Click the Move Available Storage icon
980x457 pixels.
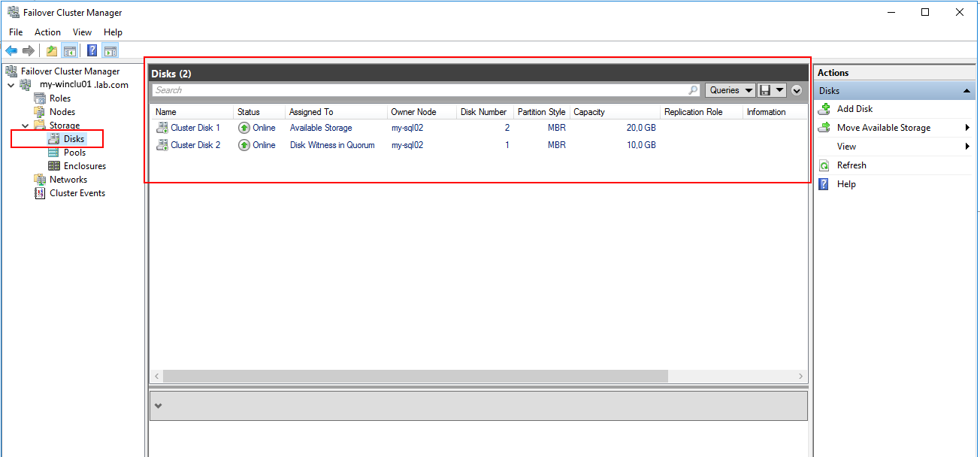(824, 128)
